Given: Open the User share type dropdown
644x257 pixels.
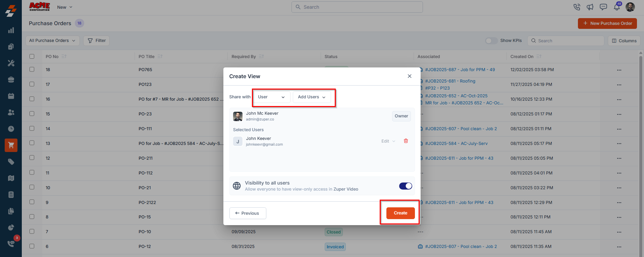Looking at the screenshot, I should point(272,97).
